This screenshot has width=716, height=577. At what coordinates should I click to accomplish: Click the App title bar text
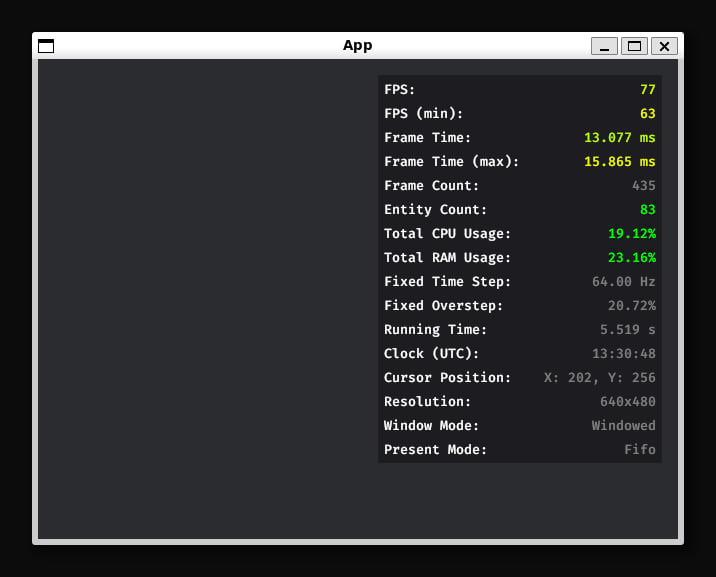[x=357, y=45]
